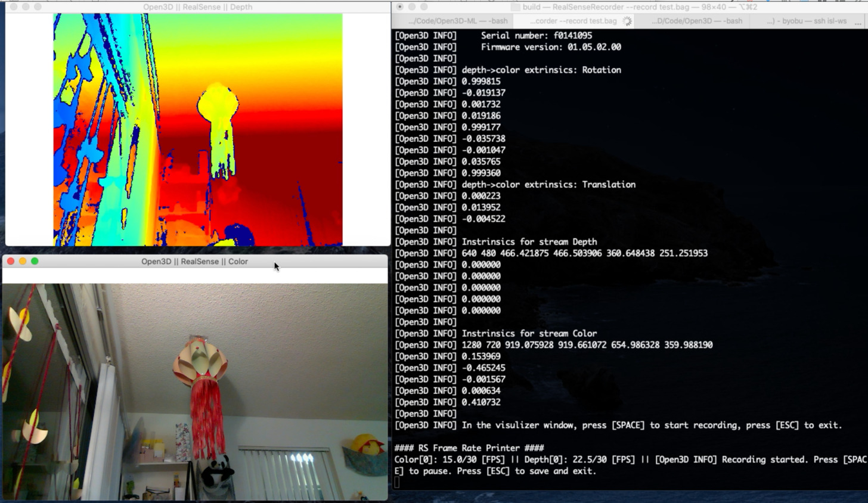Minimize the RealSense Depth window
The height and width of the screenshot is (503, 868).
point(26,7)
